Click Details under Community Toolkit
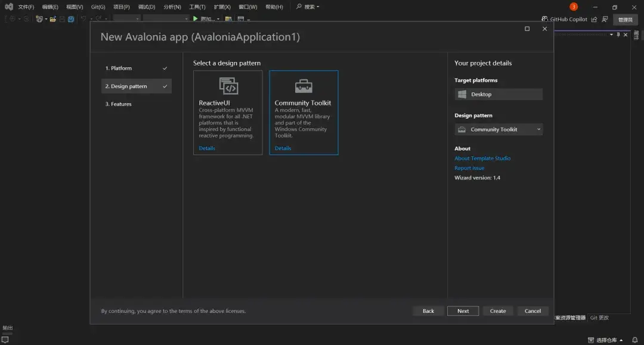Screen dimensions: 644x345 (283, 148)
